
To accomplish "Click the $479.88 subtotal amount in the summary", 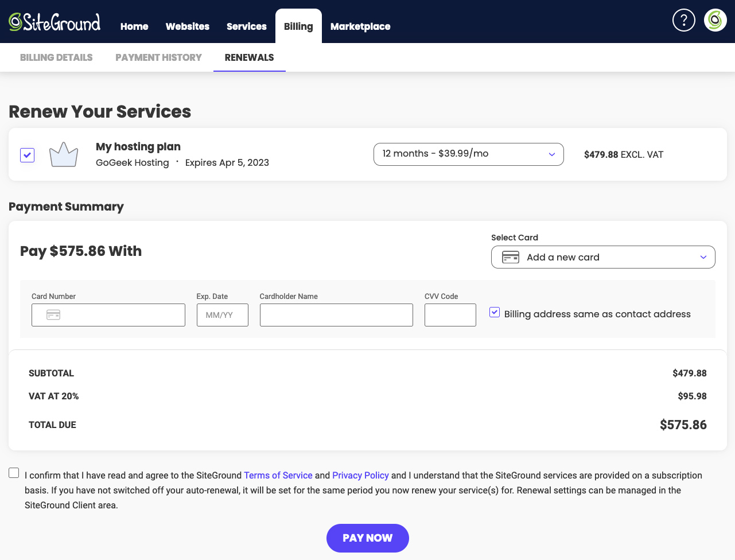I will pos(690,373).
